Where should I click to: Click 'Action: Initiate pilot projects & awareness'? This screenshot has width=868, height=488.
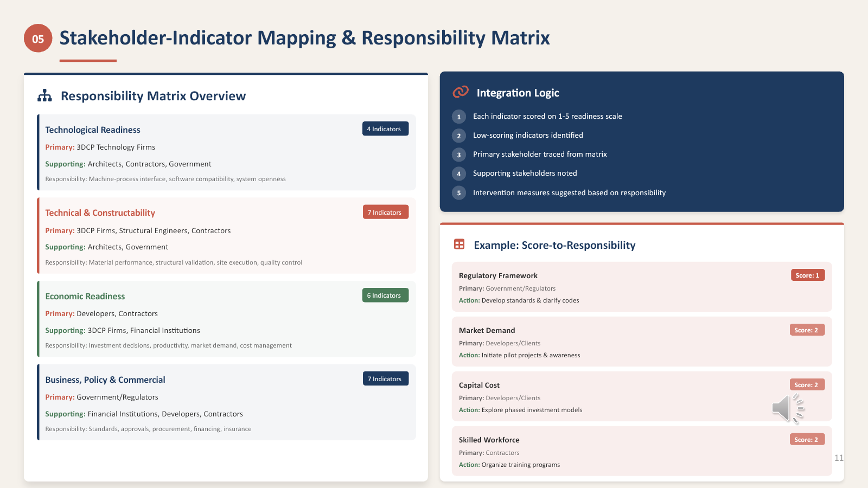pyautogui.click(x=520, y=355)
